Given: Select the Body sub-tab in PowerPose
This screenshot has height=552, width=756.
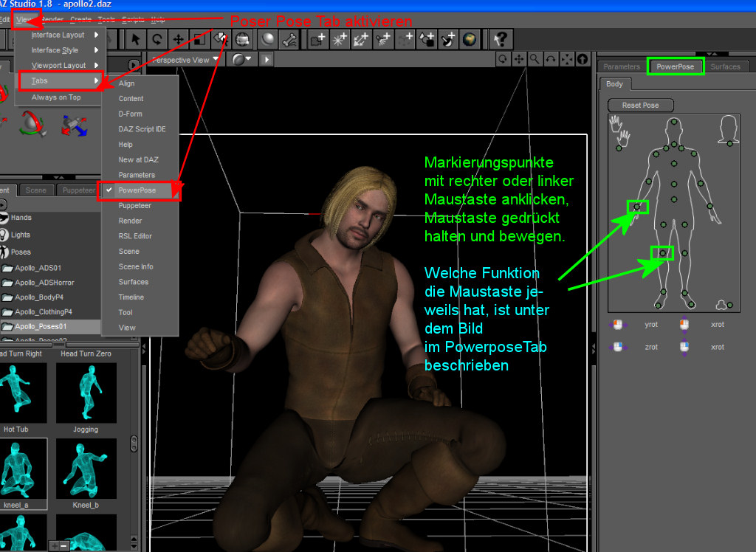Looking at the screenshot, I should point(614,84).
